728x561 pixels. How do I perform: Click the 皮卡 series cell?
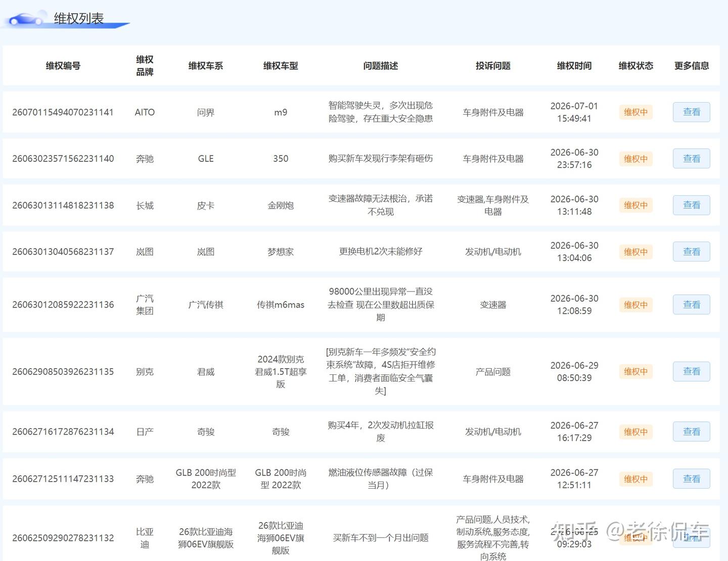pos(206,205)
